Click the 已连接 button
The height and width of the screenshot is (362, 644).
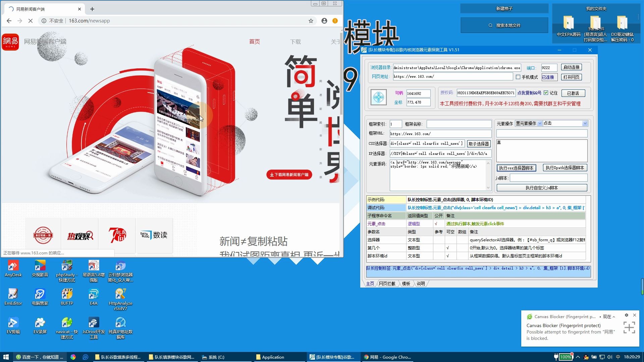coord(549,77)
